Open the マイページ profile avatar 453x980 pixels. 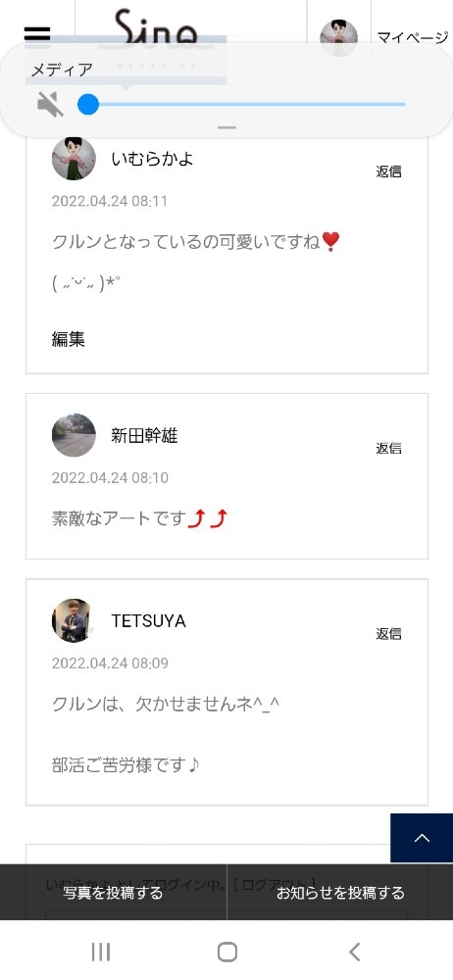338,38
